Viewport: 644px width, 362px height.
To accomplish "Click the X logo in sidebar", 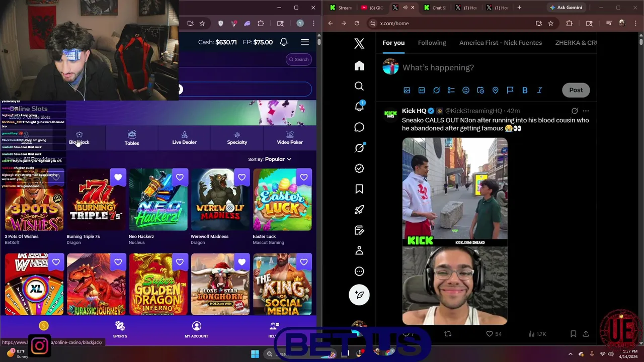I will [x=359, y=43].
